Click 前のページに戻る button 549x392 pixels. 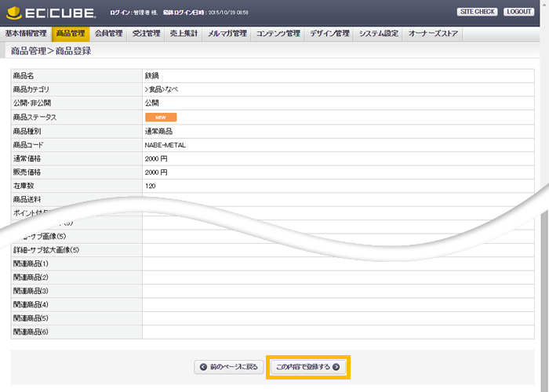point(227,367)
